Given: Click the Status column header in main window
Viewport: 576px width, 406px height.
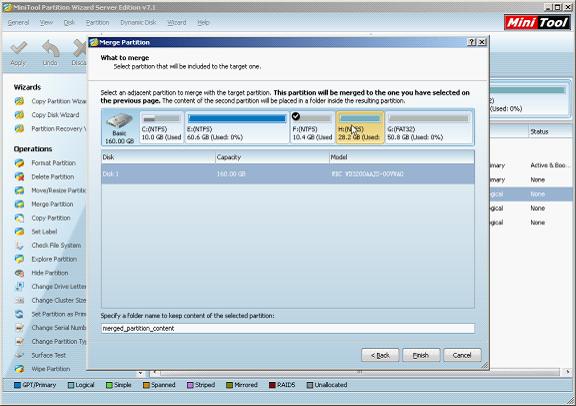Looking at the screenshot, I should coord(550,132).
